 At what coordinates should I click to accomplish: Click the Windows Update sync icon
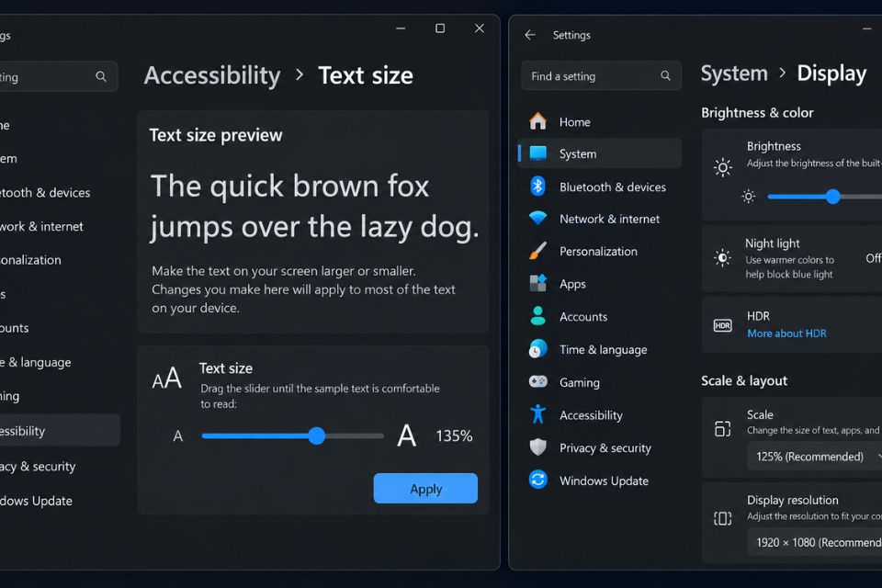coord(537,480)
